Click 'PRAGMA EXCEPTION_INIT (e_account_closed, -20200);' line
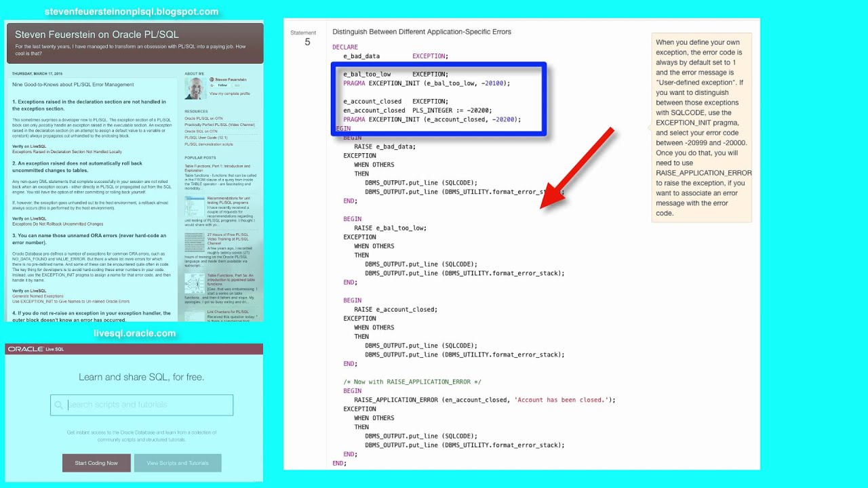The width and height of the screenshot is (868, 488). coord(432,119)
